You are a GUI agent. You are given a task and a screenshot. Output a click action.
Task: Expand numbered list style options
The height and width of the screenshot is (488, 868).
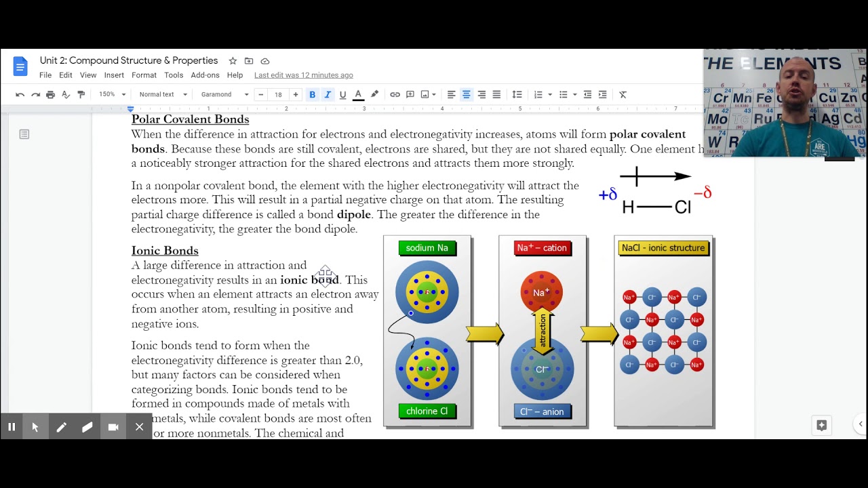tap(550, 94)
